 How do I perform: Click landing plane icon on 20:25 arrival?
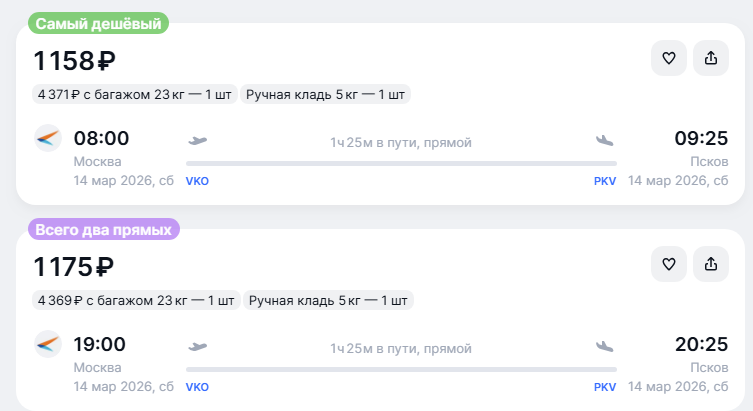tap(604, 346)
